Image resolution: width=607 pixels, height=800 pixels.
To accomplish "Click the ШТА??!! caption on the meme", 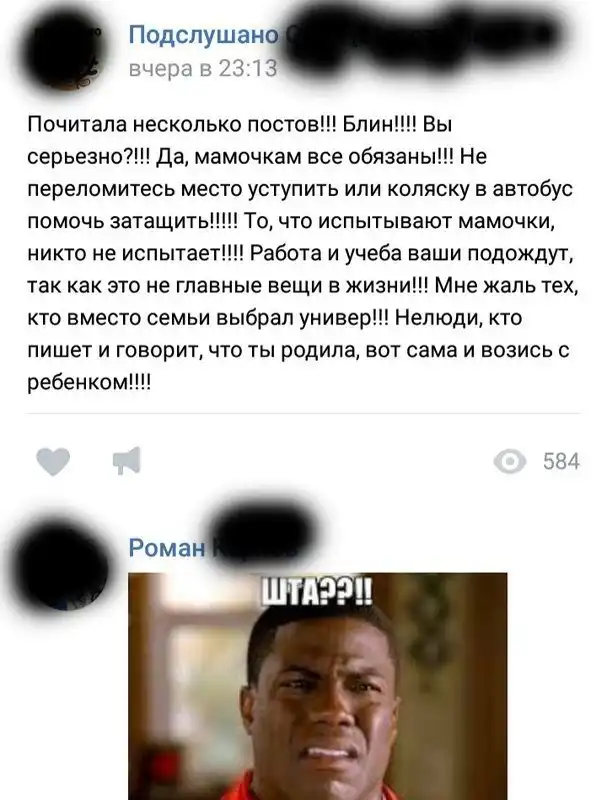I will point(317,595).
